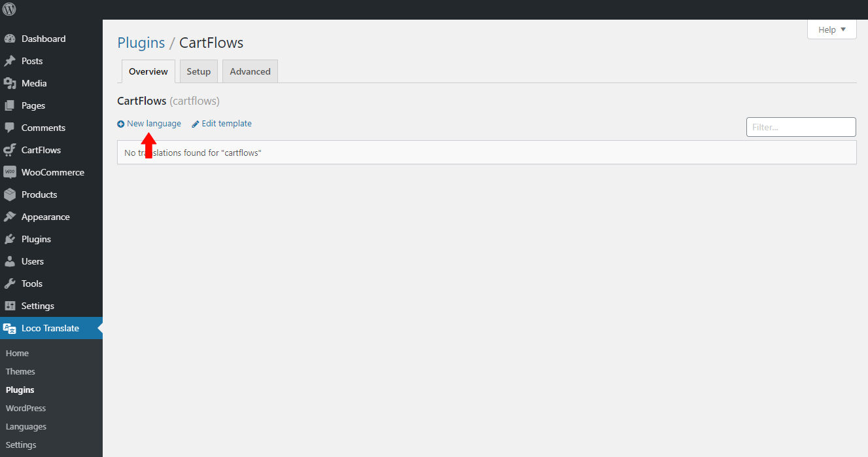Viewport: 868px width, 457px height.
Task: Open Languages under Loco Translate submenu
Action: click(x=26, y=426)
